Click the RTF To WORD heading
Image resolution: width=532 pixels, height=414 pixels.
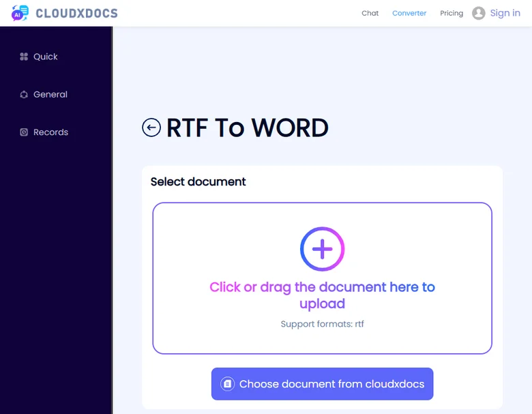click(248, 128)
